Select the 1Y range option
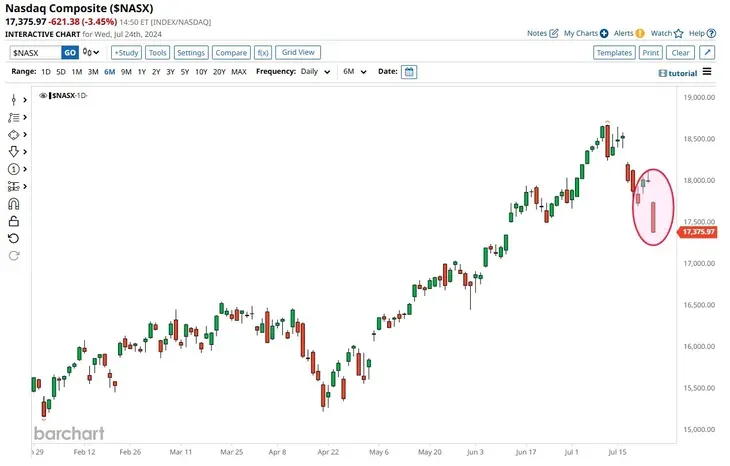730x466 pixels. pyautogui.click(x=141, y=72)
